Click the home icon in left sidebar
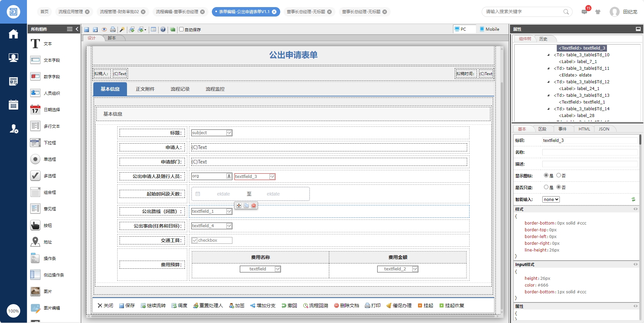The image size is (644, 323). (x=13, y=34)
